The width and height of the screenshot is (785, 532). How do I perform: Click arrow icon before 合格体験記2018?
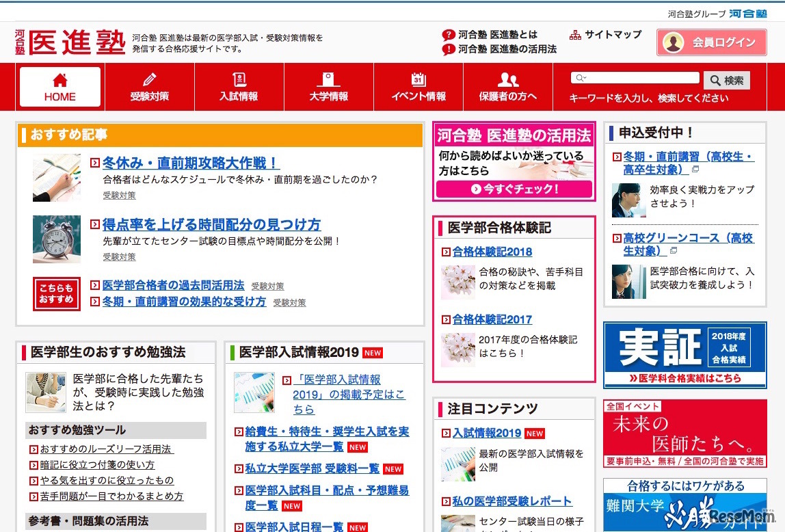click(446, 252)
